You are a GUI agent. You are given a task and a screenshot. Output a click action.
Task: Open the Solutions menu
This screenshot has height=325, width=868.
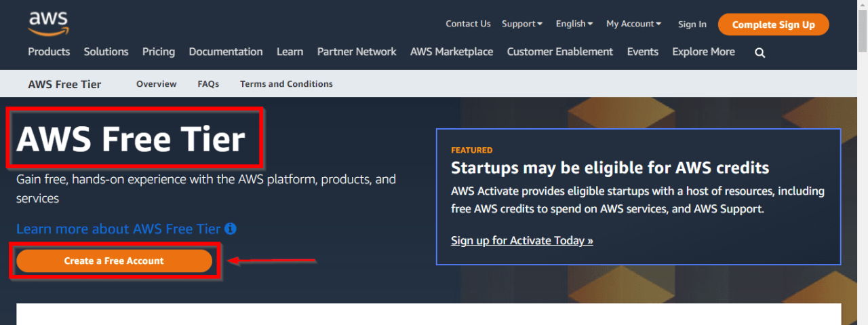(x=106, y=52)
